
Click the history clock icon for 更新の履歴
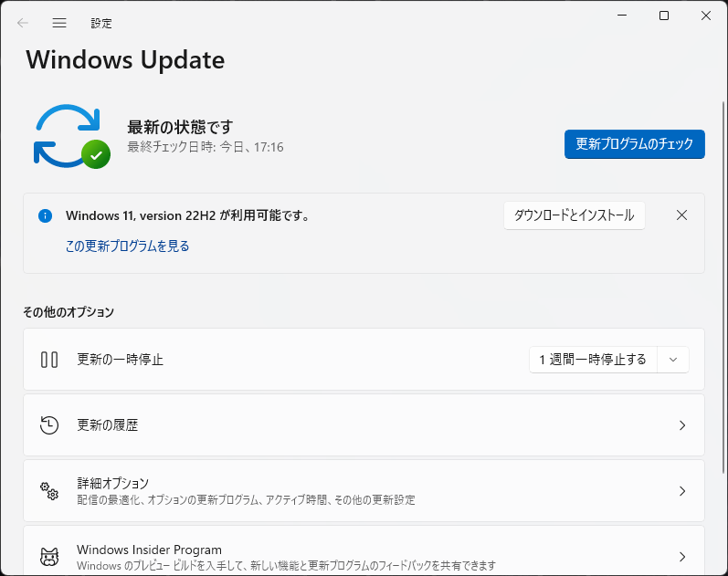tap(49, 425)
